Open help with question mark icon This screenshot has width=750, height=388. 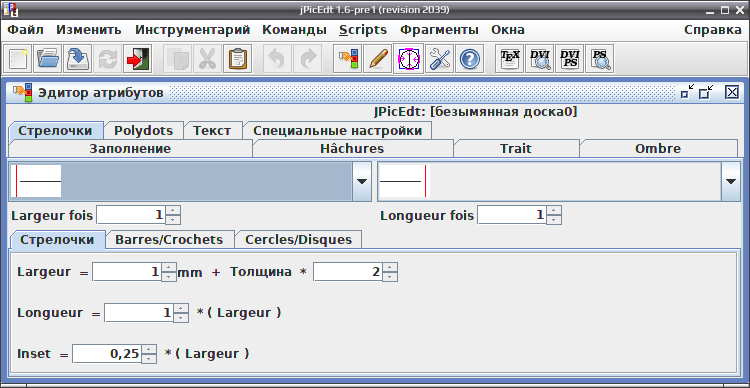469,59
